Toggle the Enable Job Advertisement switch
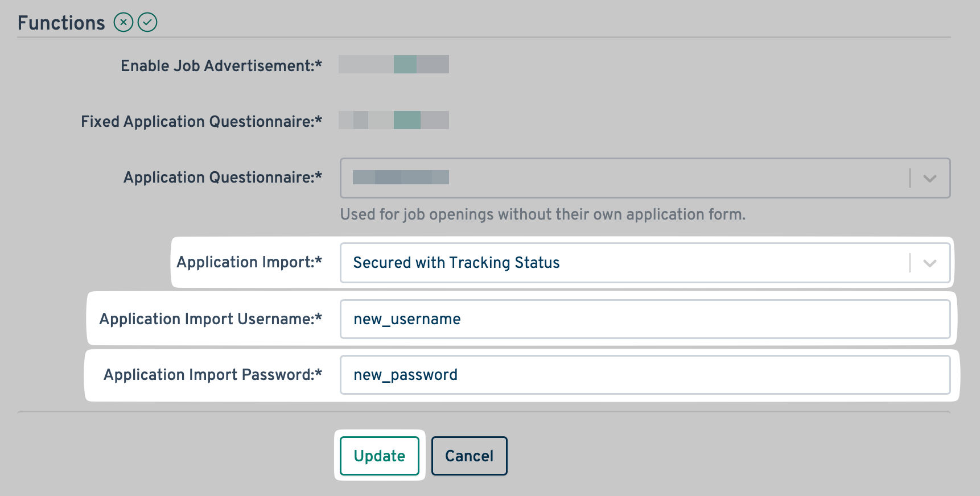 click(x=394, y=64)
